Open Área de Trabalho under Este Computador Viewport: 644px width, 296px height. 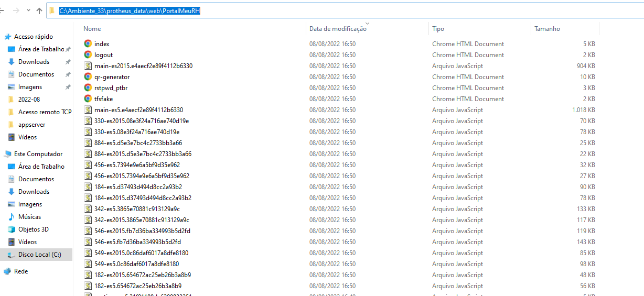41,167
